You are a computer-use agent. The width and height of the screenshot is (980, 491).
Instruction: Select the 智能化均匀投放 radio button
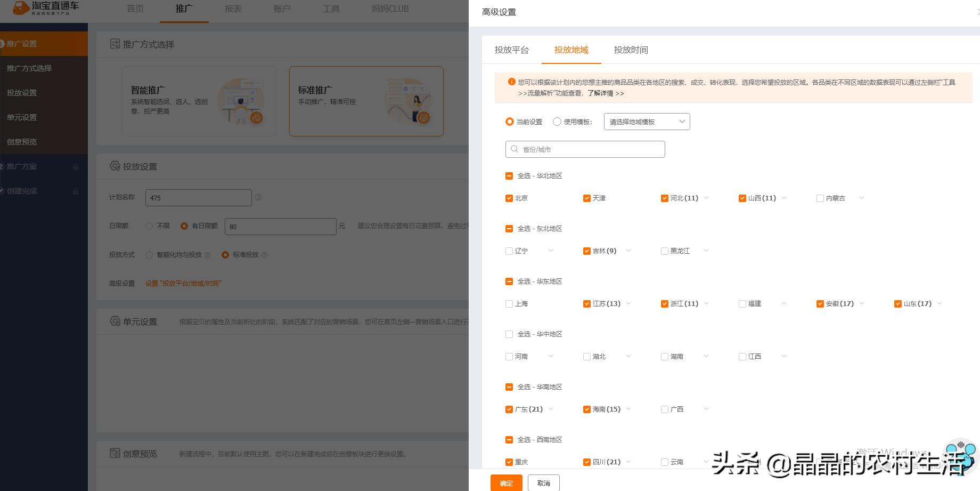click(149, 255)
